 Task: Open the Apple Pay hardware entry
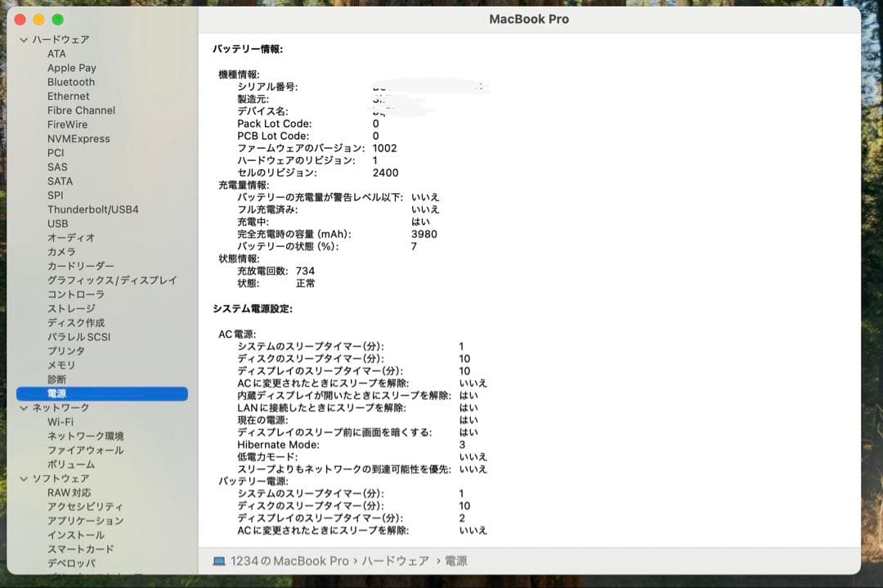point(69,68)
